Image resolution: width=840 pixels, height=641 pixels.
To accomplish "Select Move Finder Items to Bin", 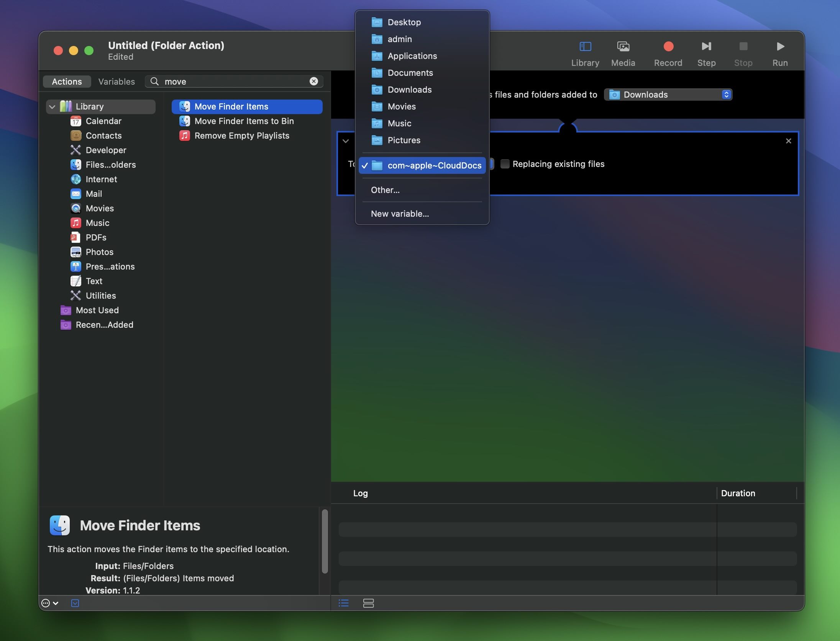I will click(247, 121).
